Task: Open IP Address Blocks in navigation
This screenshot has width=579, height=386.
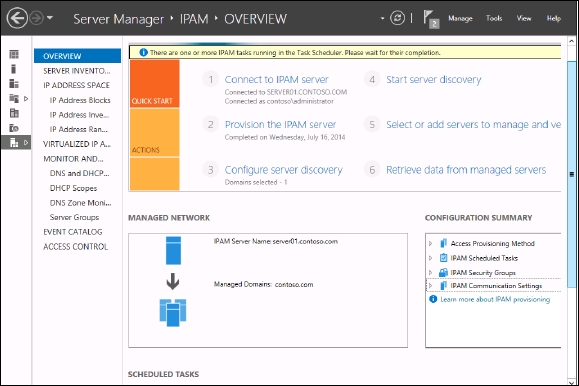Action: click(80, 100)
